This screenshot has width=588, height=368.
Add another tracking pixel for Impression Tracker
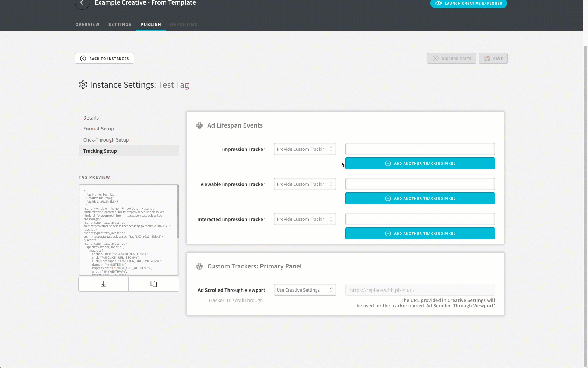(420, 163)
